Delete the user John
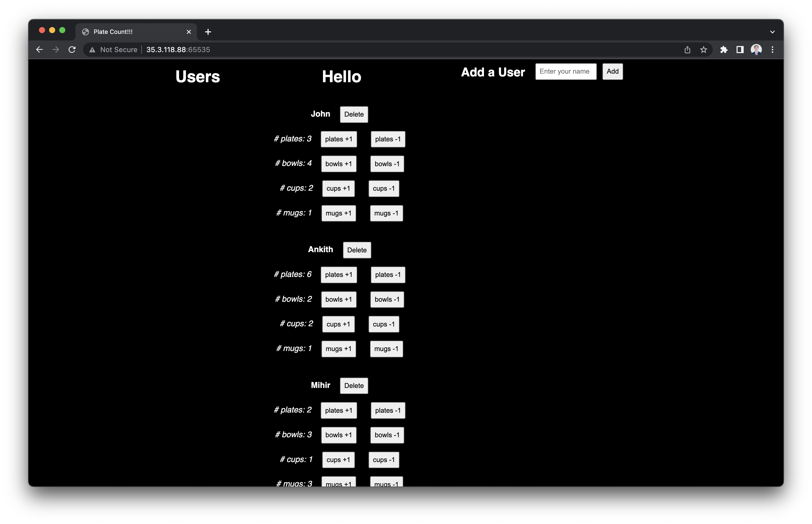The width and height of the screenshot is (812, 524). (x=354, y=114)
